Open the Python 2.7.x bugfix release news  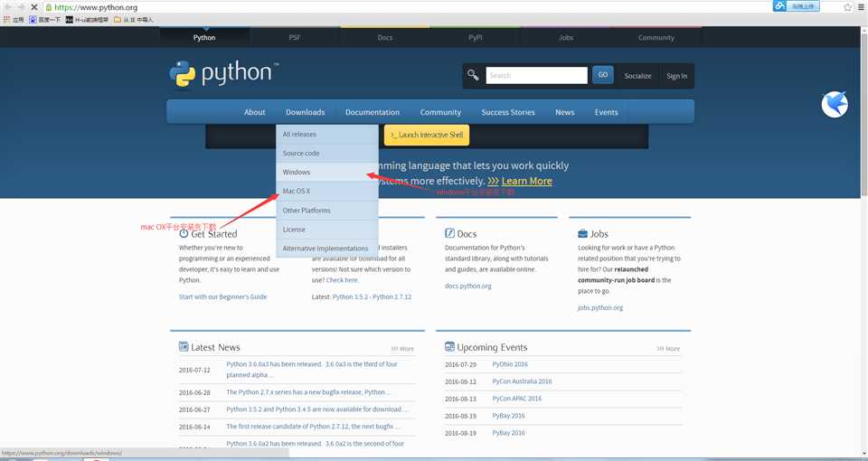coord(307,391)
